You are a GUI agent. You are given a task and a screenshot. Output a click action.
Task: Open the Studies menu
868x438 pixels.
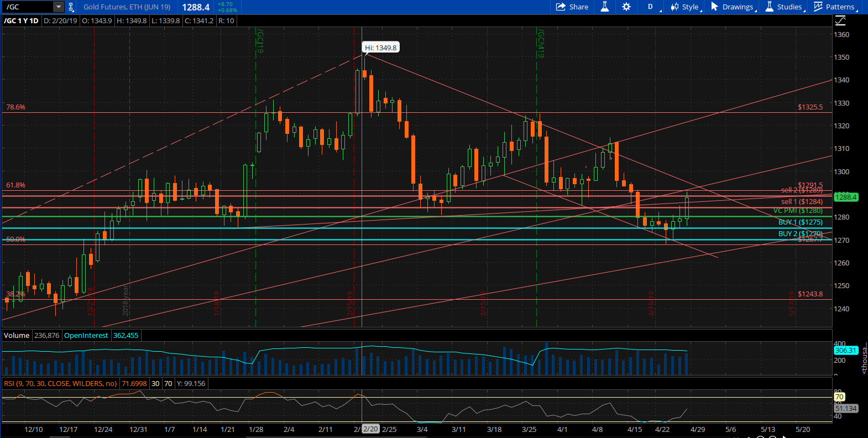pyautogui.click(x=785, y=7)
